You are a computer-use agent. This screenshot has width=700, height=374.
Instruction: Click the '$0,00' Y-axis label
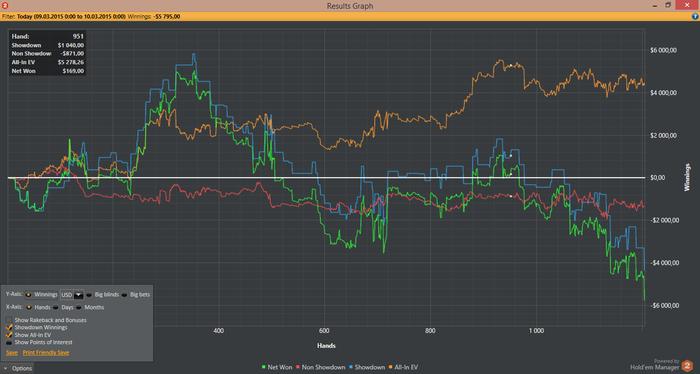click(x=657, y=178)
